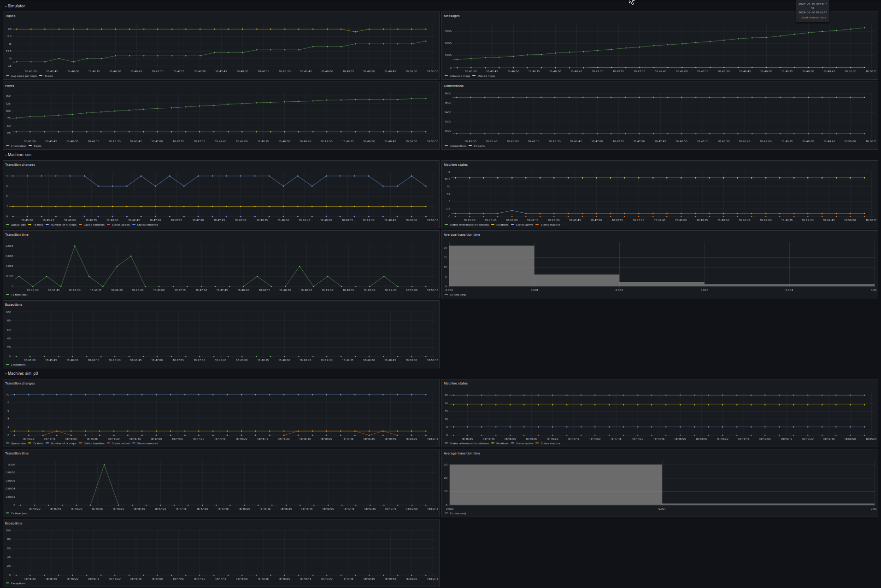Toggle 'Tx time (ms)' in sim_p0 Transition time legend
Viewport: 881px width, 588px height.
(x=19, y=513)
